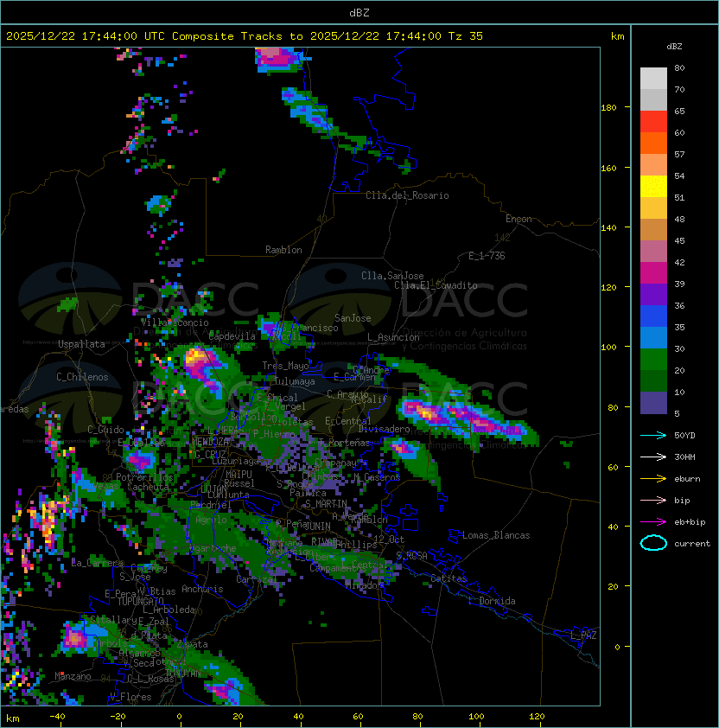Click the 'Clla.SanJose' place label
This screenshot has width=719, height=728.
[392, 276]
